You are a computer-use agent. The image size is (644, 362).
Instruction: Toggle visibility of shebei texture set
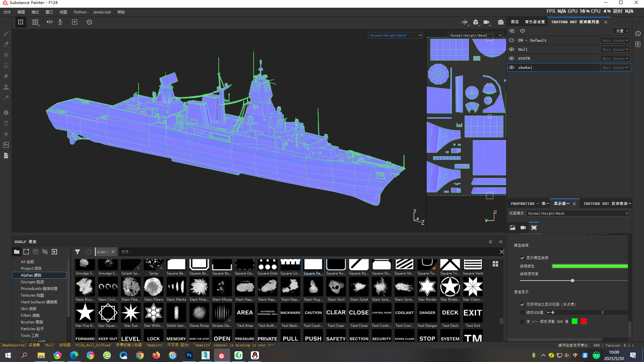pos(512,67)
